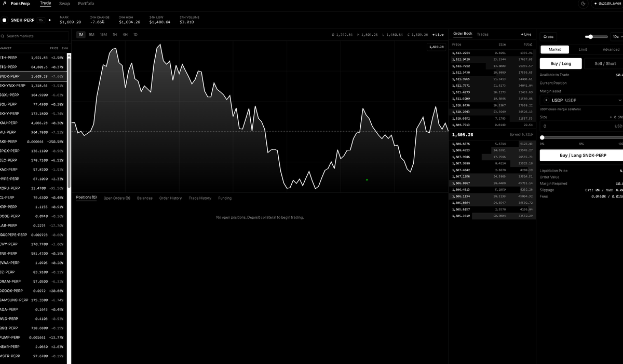Select the Buy / Long side
The width and height of the screenshot is (623, 364).
point(561,64)
